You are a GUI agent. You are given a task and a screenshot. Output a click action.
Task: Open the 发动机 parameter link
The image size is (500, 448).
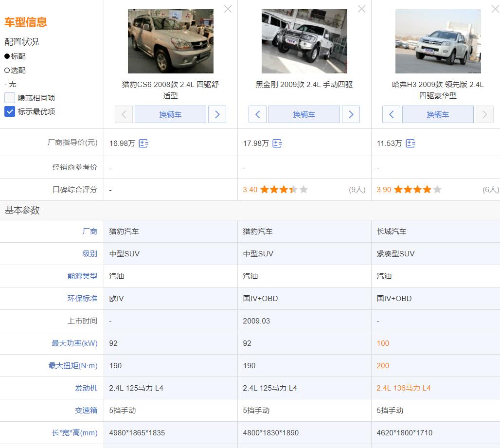click(86, 388)
